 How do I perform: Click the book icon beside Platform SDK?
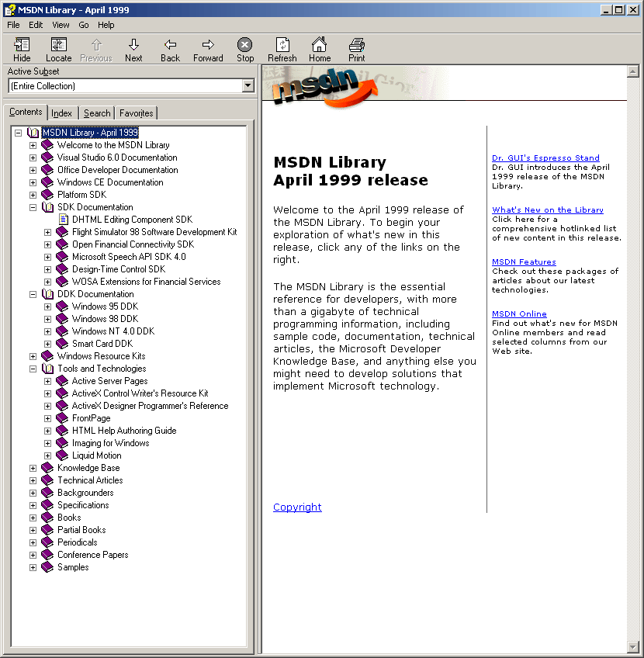tap(48, 194)
